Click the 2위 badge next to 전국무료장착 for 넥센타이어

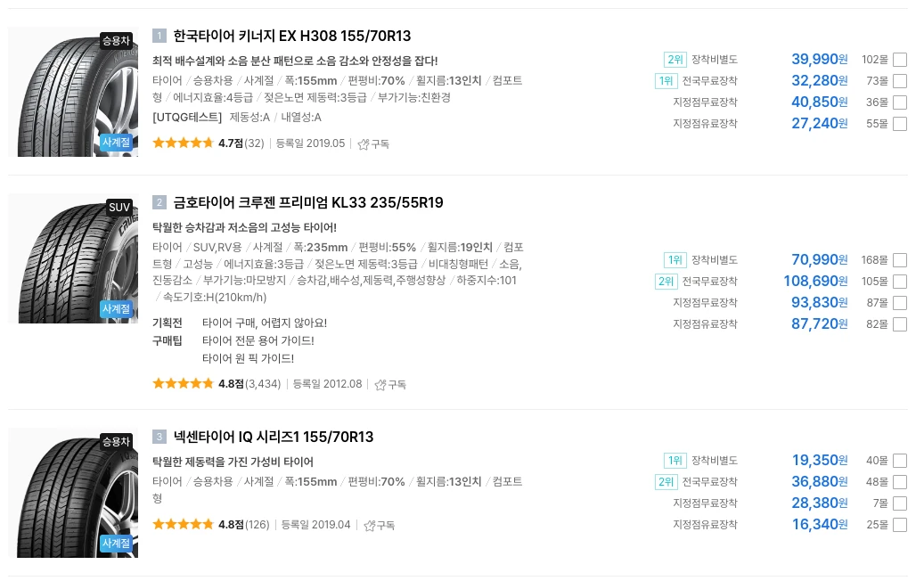coord(666,481)
